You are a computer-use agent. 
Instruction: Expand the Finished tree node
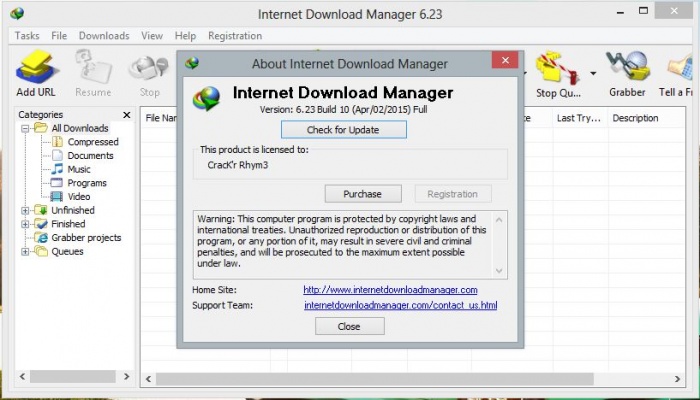point(25,224)
